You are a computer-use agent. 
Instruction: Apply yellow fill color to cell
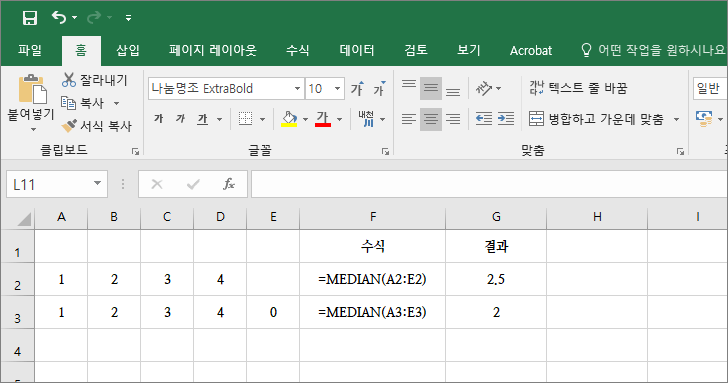(x=289, y=119)
